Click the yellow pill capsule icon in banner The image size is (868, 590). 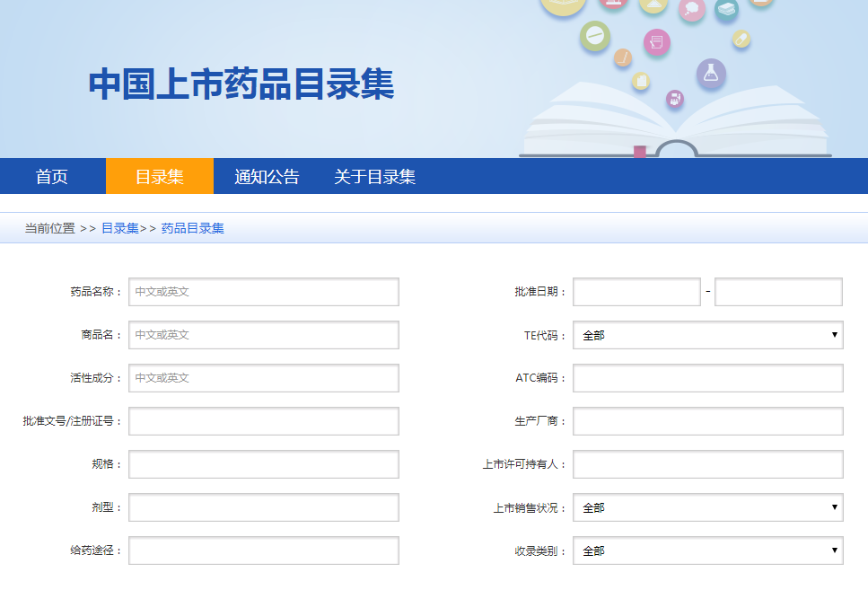741,39
